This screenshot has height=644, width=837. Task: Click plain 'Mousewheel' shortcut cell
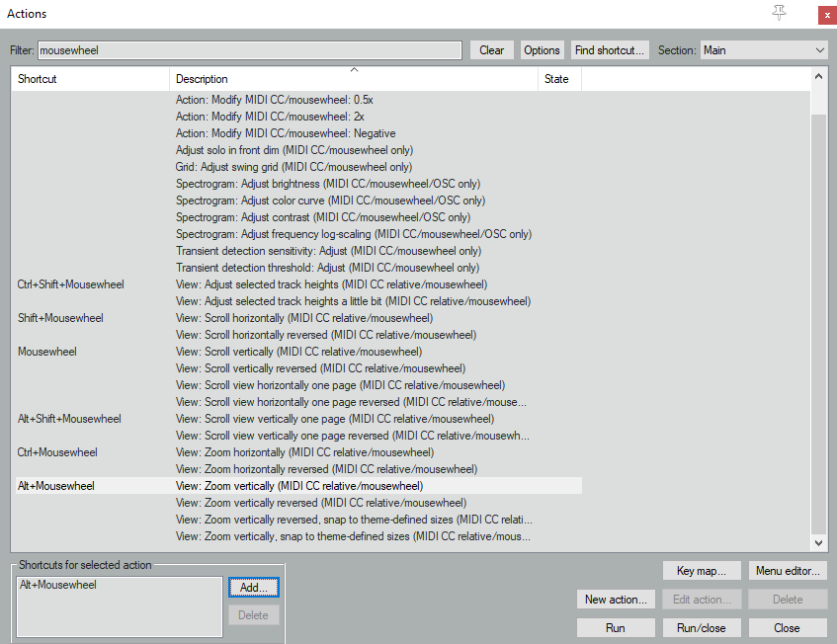coord(47,352)
